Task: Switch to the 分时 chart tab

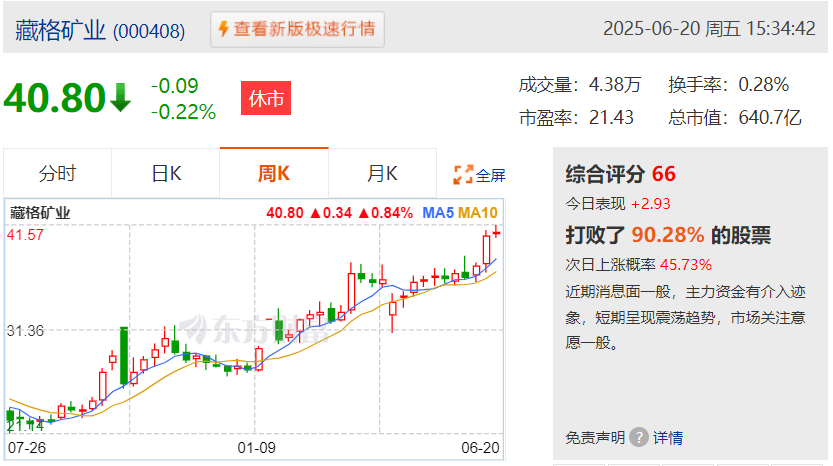Action: pos(57,173)
